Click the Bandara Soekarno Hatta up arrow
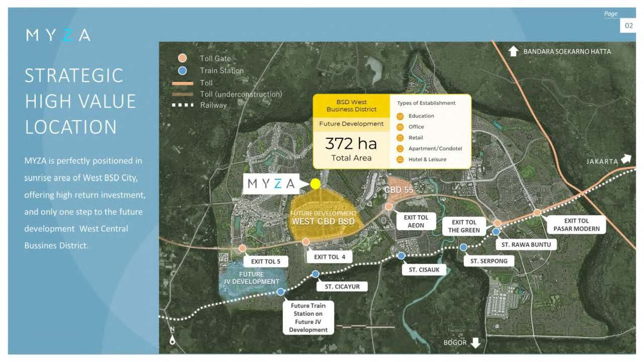 [513, 51]
